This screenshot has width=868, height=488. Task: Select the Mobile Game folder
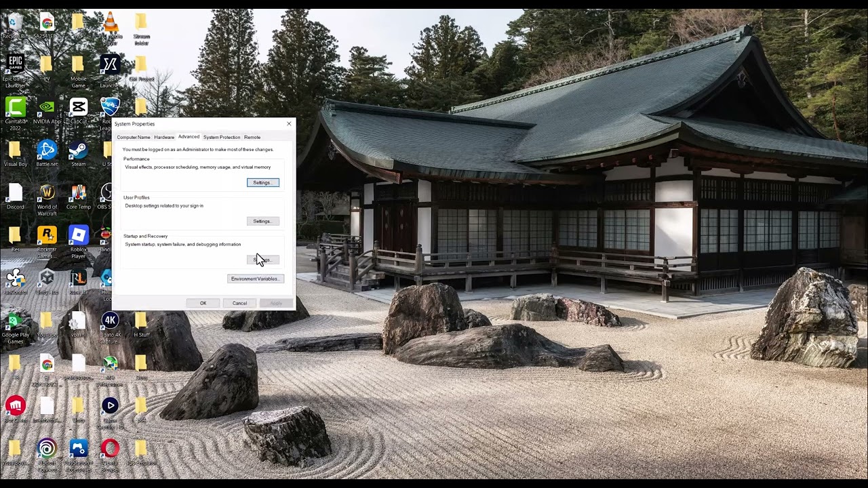[x=79, y=70]
